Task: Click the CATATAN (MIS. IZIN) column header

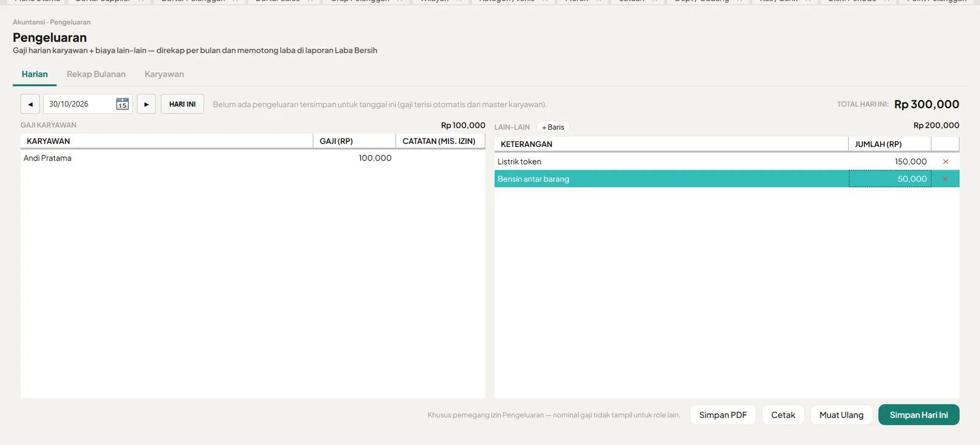Action: coord(440,141)
